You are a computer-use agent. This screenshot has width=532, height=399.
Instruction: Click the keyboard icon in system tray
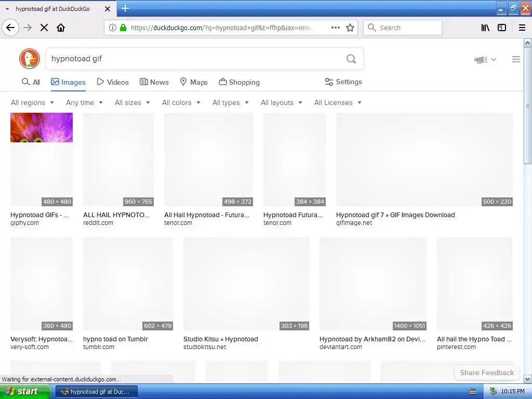tap(473, 392)
